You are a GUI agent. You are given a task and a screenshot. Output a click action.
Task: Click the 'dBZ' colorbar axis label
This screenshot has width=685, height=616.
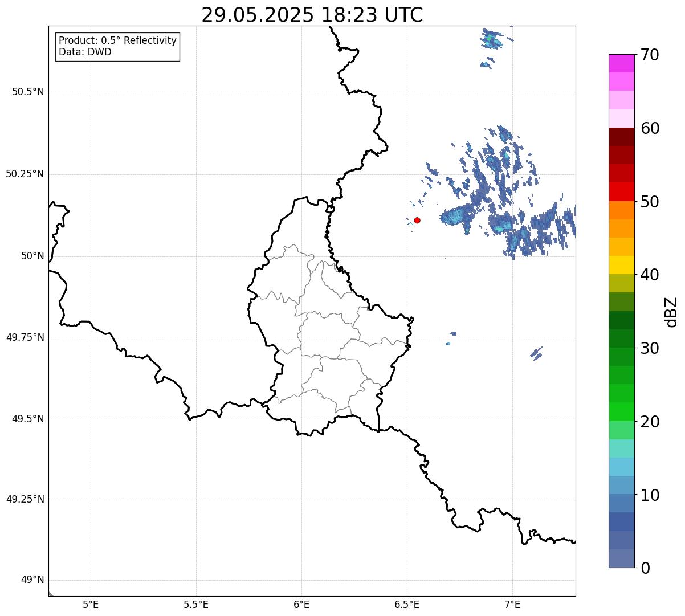point(671,311)
